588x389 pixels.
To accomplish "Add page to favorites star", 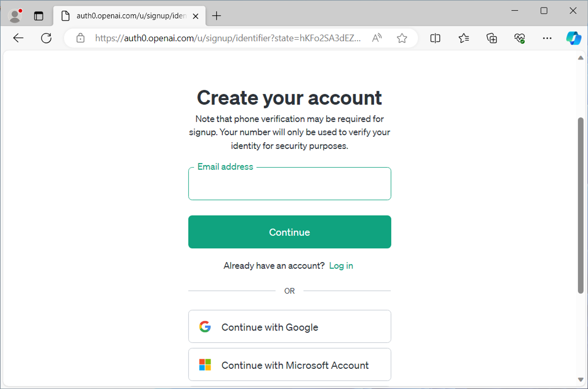I will 402,38.
